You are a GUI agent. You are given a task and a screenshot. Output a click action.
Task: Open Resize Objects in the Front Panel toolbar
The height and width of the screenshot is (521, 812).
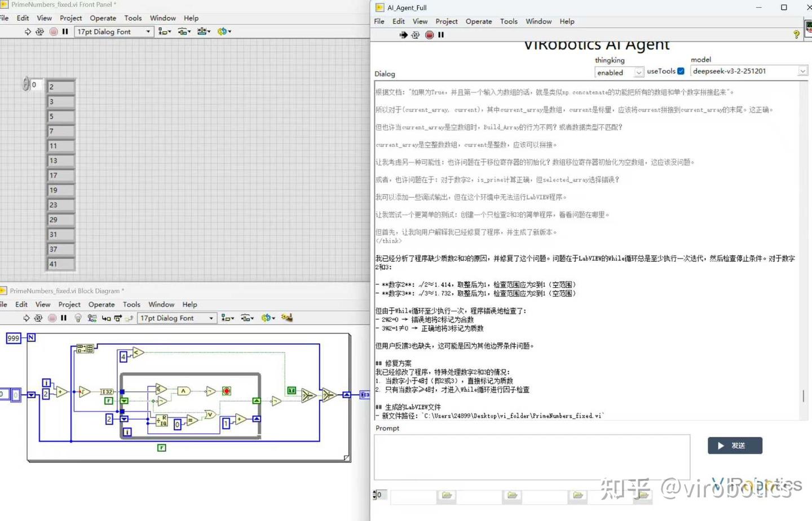point(204,32)
